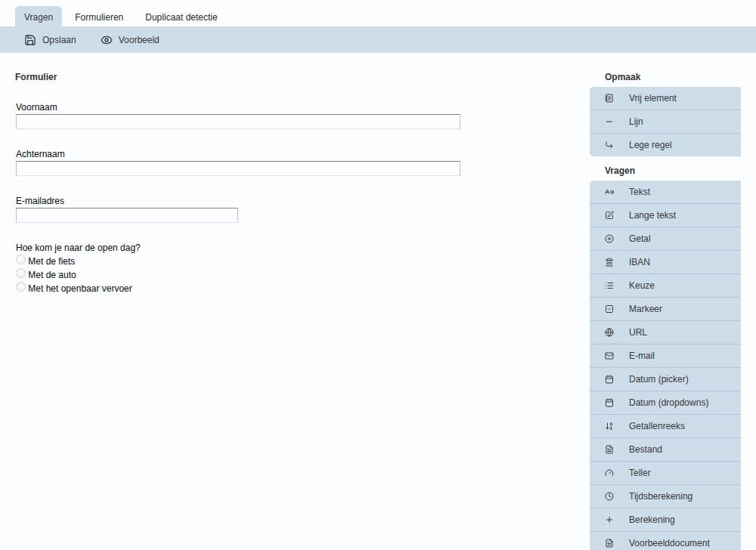
Task: Select 'Met het openbaar vervoer' radio button
Action: [x=20, y=287]
